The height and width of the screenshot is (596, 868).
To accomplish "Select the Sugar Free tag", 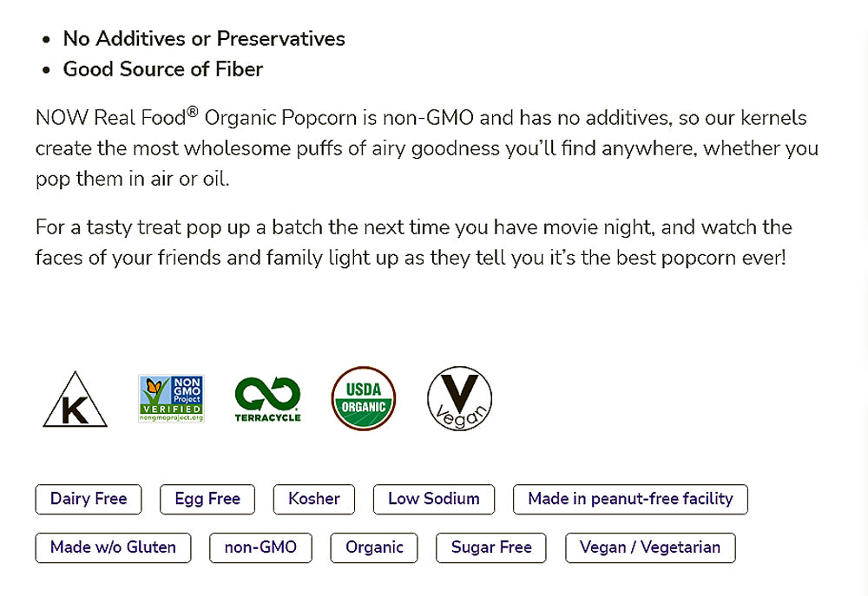I will [x=491, y=547].
